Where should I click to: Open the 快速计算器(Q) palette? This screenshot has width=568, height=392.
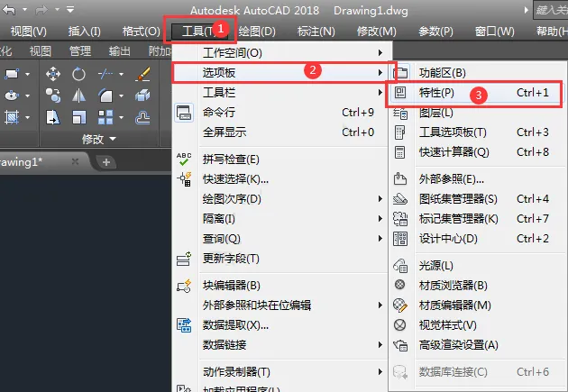tap(477, 152)
